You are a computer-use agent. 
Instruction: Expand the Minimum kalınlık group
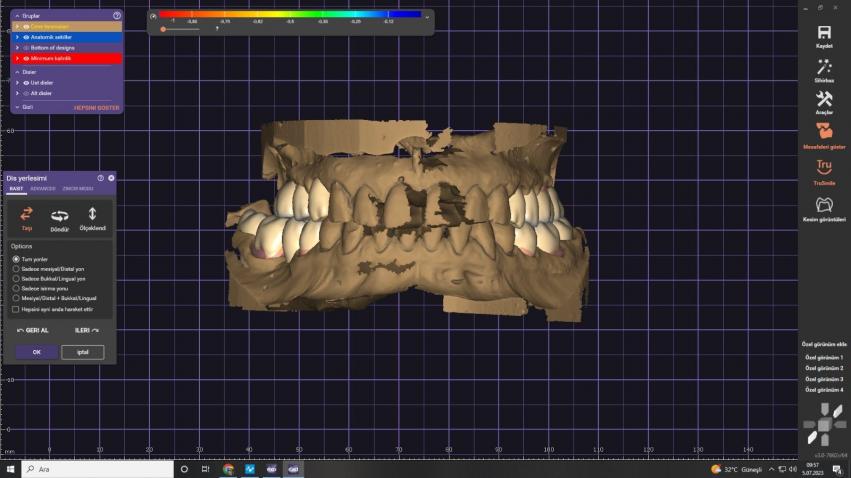pos(17,58)
